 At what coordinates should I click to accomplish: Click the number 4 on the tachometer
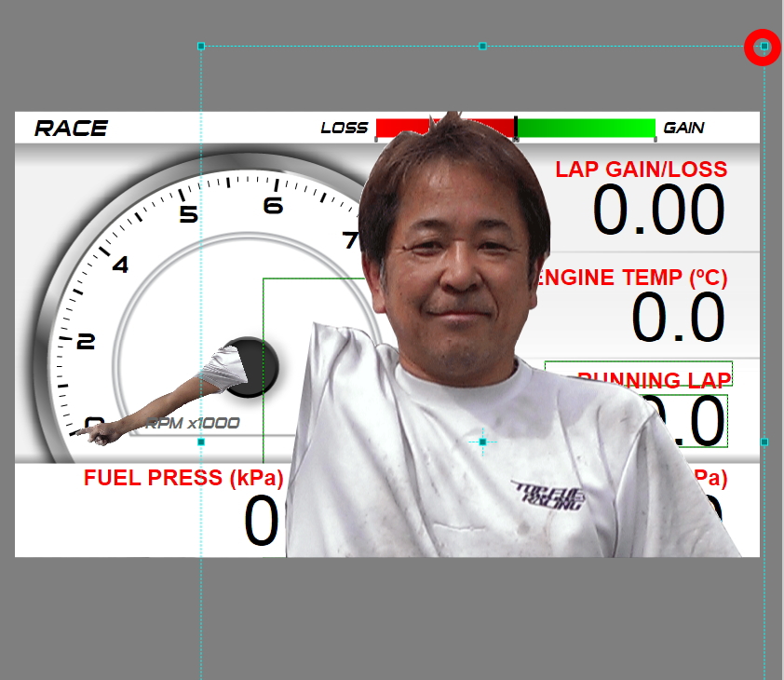click(x=120, y=265)
